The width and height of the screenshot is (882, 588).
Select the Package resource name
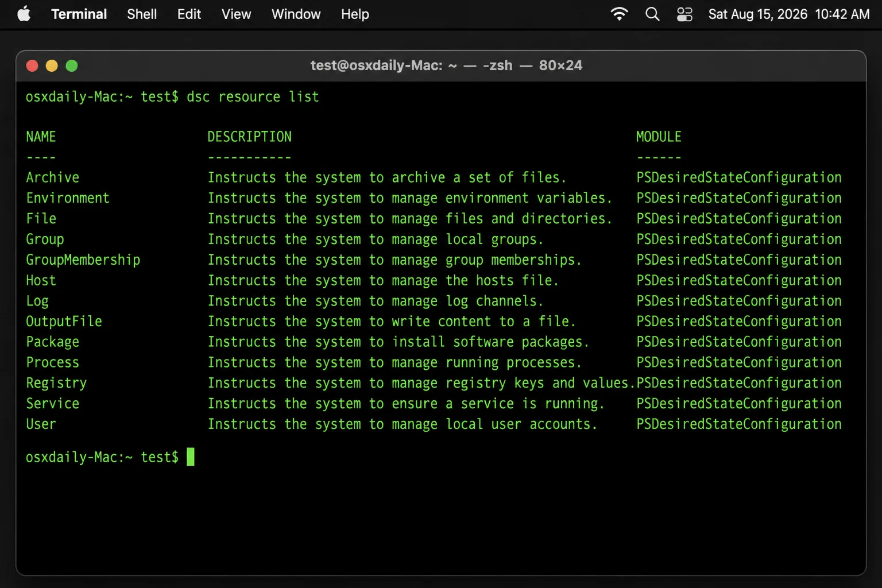[x=52, y=342]
